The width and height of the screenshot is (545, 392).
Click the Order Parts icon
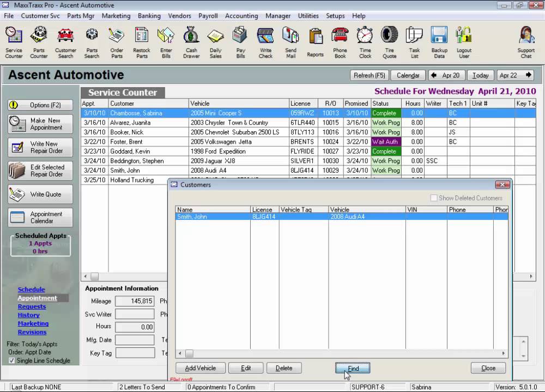point(117,42)
